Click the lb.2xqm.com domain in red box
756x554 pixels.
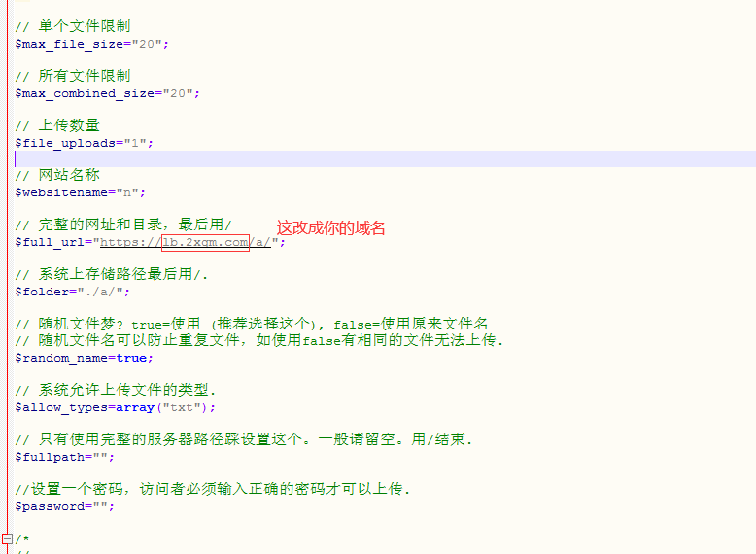click(205, 242)
